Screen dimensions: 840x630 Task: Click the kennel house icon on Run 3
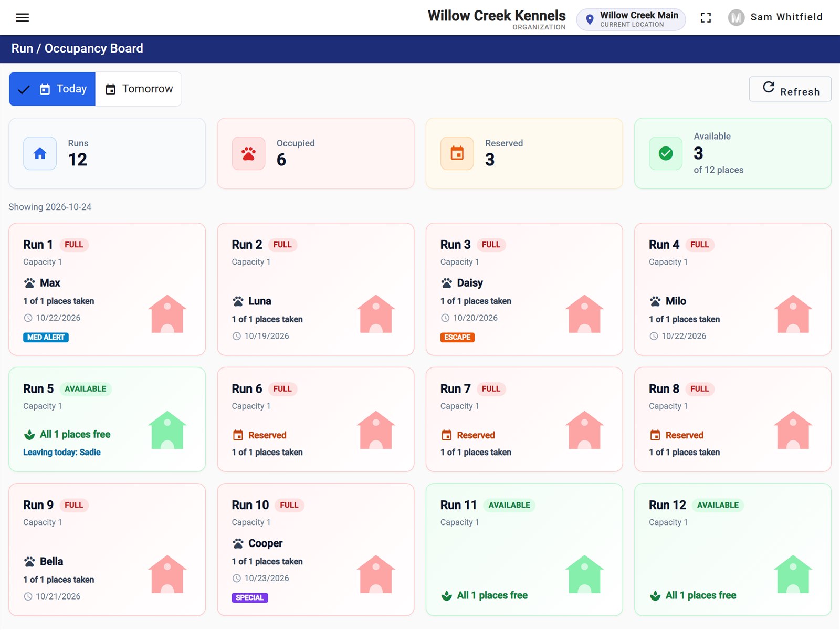pos(585,314)
